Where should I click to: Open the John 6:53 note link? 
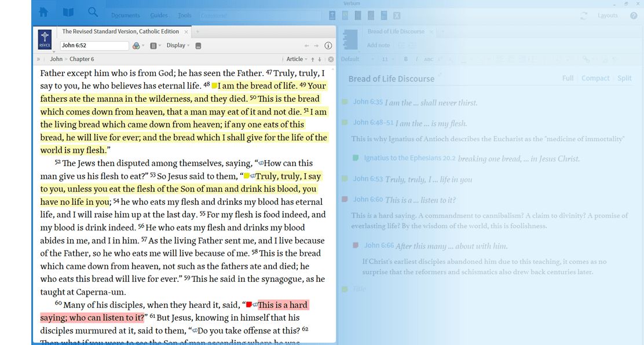(368, 179)
